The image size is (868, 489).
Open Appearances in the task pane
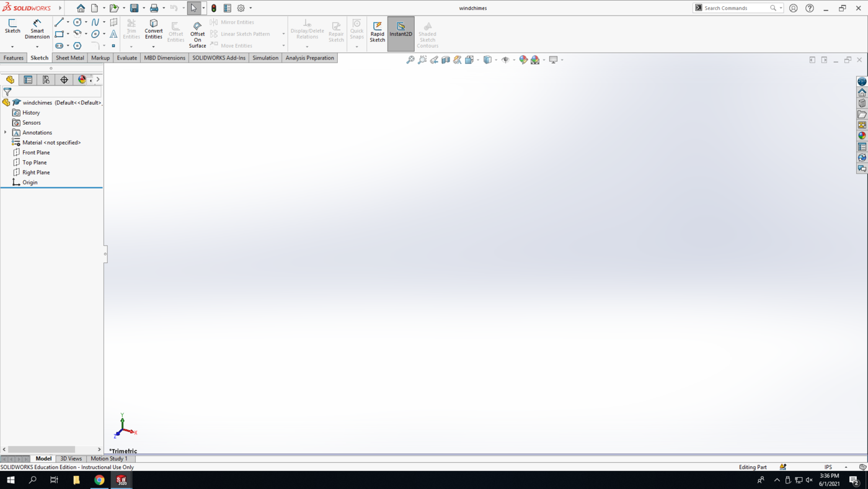[x=862, y=136]
